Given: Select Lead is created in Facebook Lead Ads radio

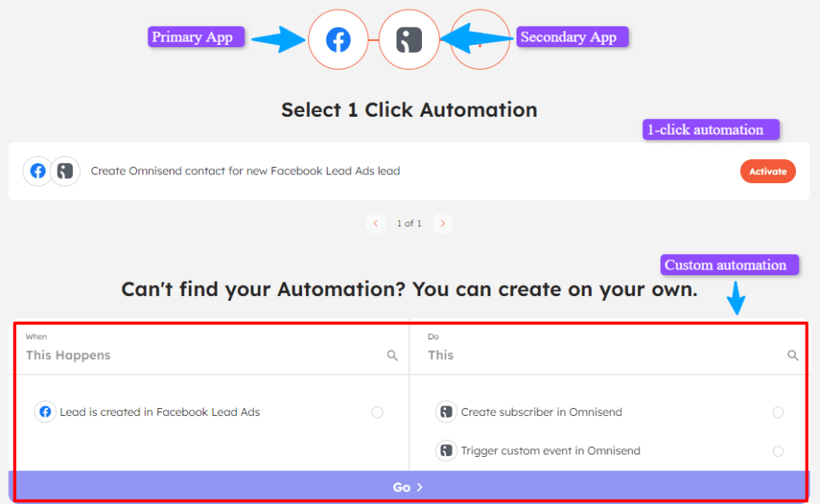Looking at the screenshot, I should pos(377,412).
